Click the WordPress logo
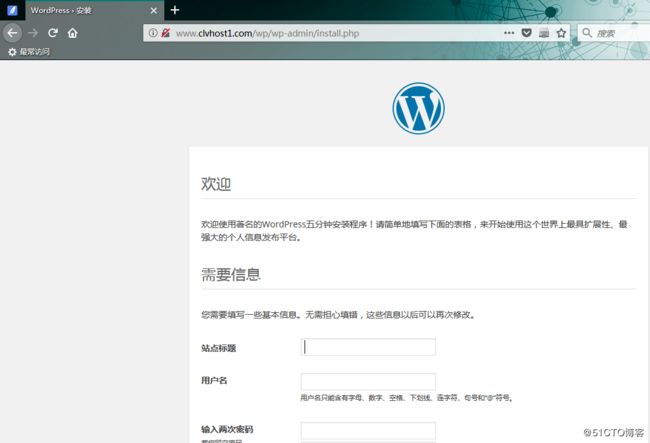The width and height of the screenshot is (650, 443). pyautogui.click(x=418, y=108)
